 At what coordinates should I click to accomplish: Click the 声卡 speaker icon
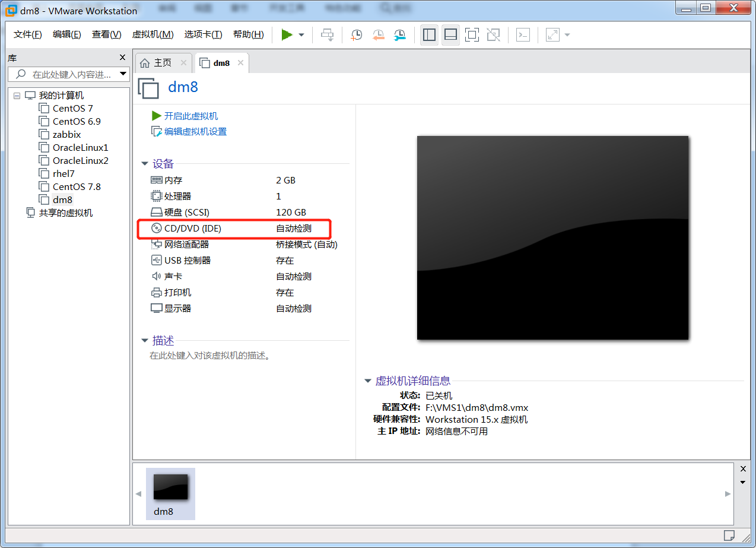157,276
